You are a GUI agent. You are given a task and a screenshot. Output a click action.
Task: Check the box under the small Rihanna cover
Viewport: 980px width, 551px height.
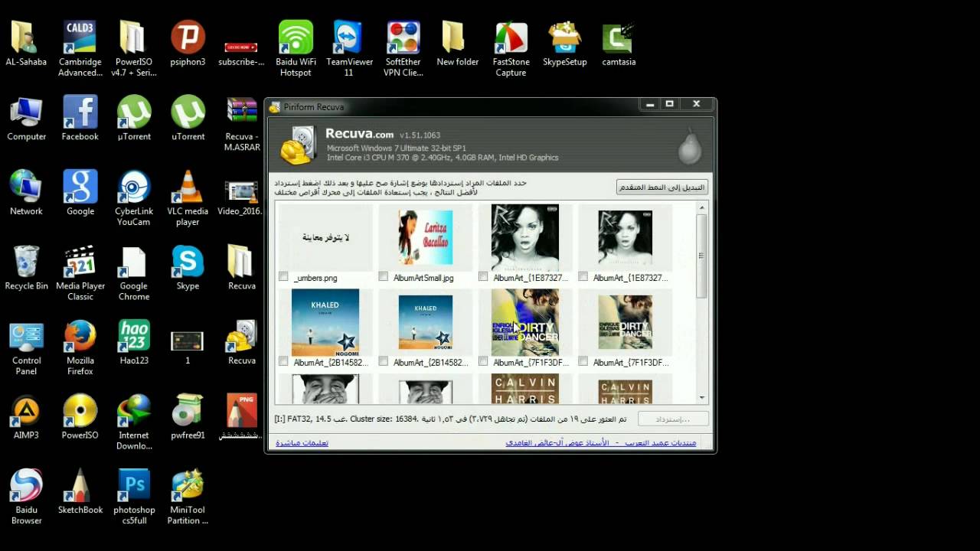[x=583, y=277]
